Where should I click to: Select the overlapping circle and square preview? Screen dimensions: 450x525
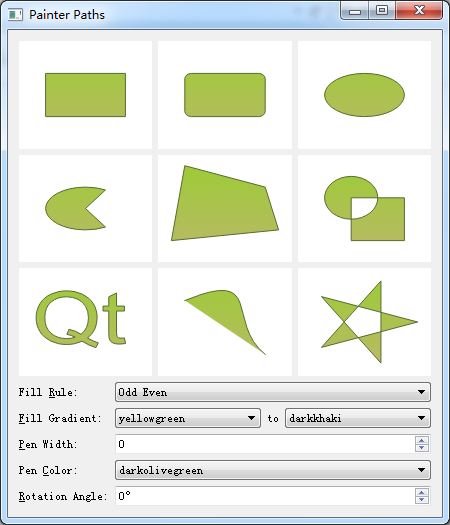[364, 208]
